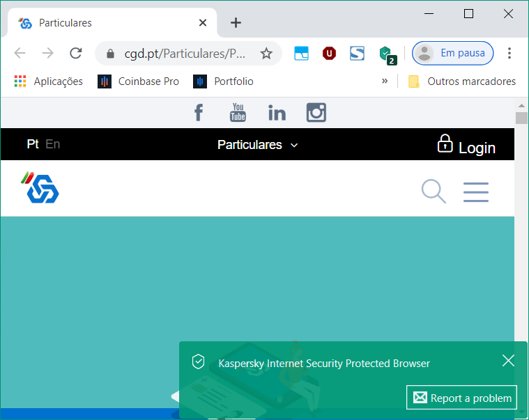529x420 pixels.
Task: Open the blue S extension icon
Action: (x=357, y=53)
